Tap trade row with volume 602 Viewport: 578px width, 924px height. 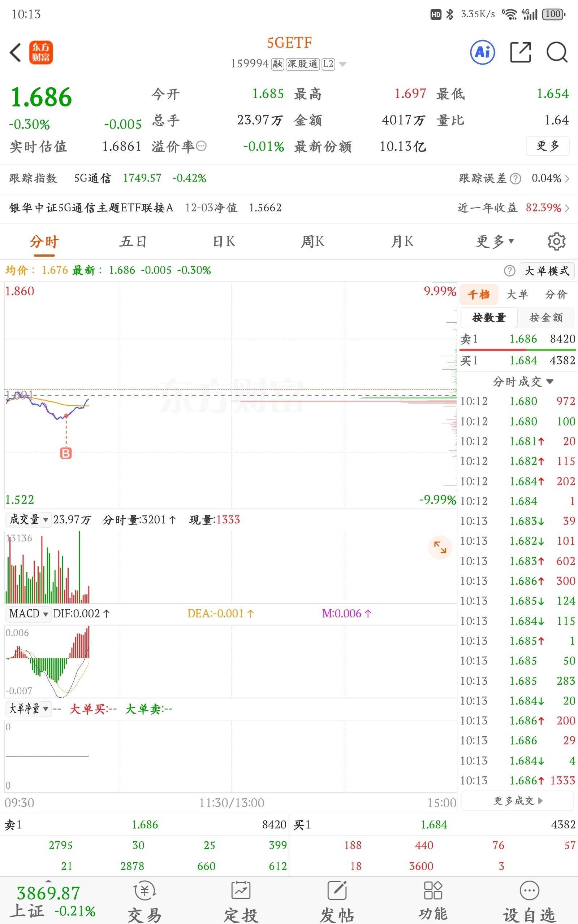click(518, 561)
